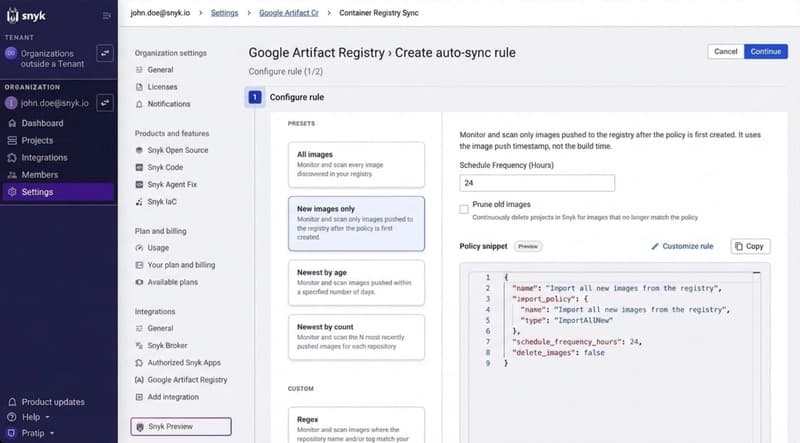
Task: Switch tenant using the swap button
Action: tap(105, 53)
